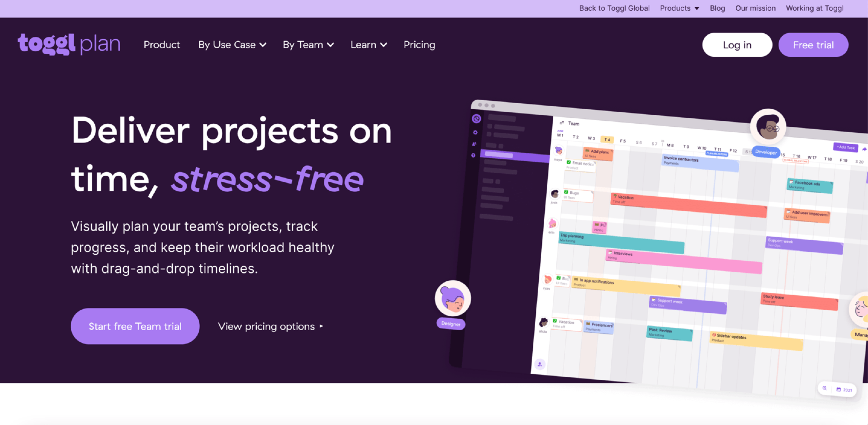Click the clock/timer icon in timeline
Screen dimensions: 868x425
coord(478,118)
